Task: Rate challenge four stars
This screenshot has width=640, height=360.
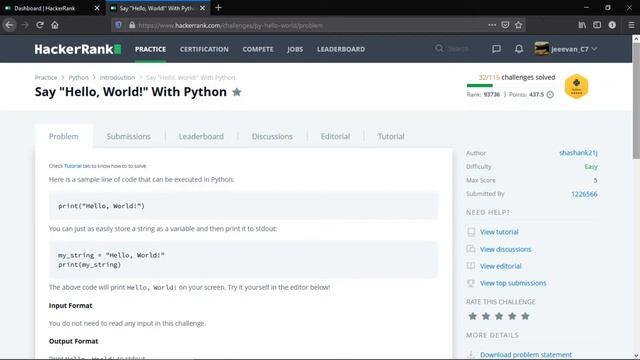Action: click(x=512, y=316)
